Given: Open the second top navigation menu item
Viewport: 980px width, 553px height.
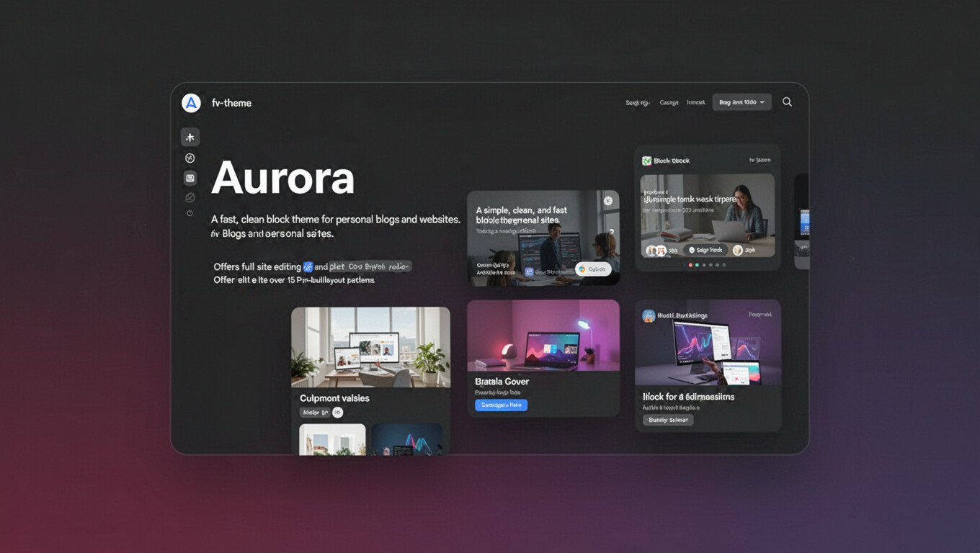Looking at the screenshot, I should 669,103.
